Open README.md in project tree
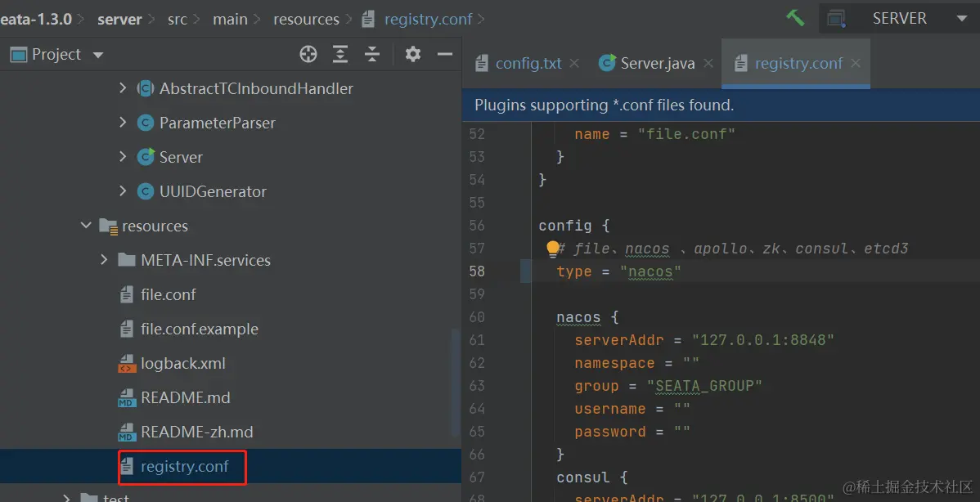980x502 pixels. (185, 397)
